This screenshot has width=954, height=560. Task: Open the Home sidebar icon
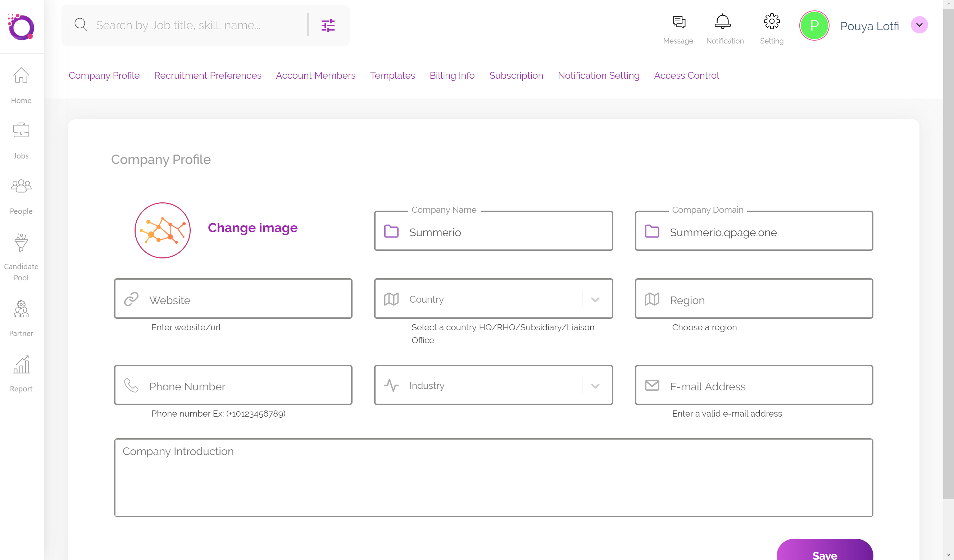21,75
